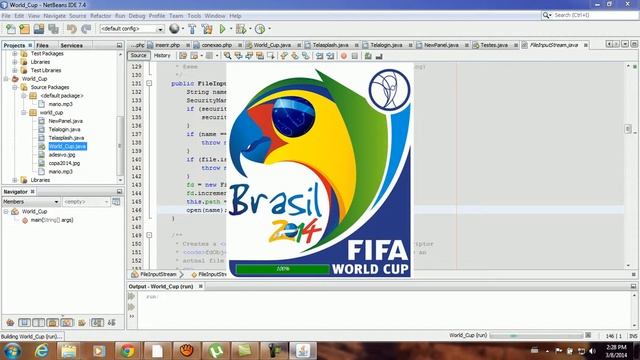Expand the Test Libraries tree node
This screenshot has width=640, height=360.
coord(15,71)
